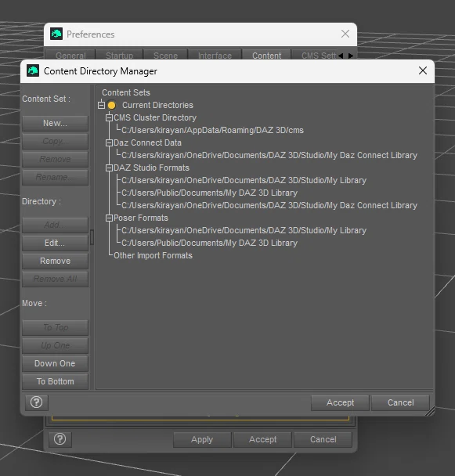Click Apply in the Preferences window

202,439
